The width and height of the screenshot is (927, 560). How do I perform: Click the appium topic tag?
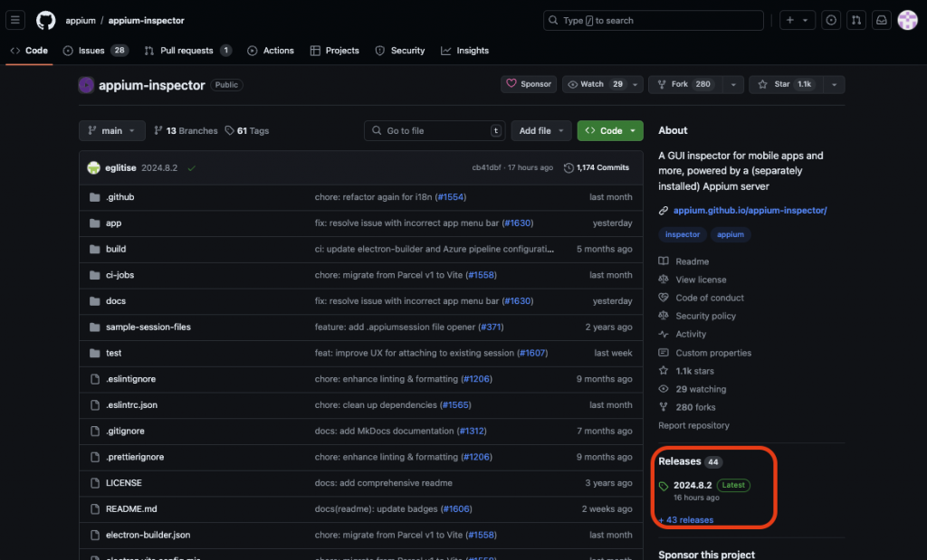click(731, 234)
